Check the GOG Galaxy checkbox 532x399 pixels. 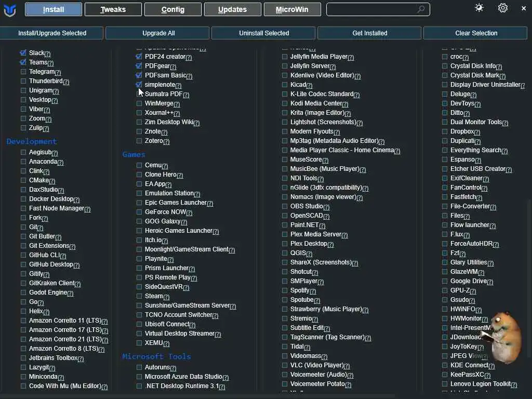coord(139,221)
